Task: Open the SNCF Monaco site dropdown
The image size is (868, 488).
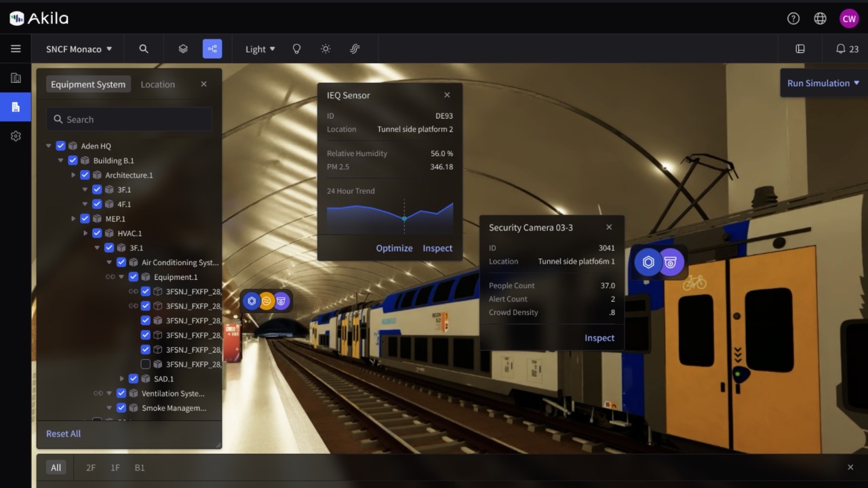Action: click(77, 49)
